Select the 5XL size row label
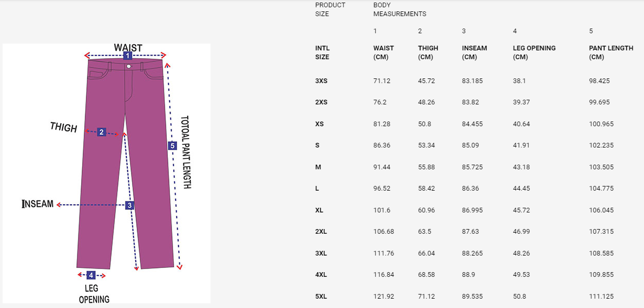This screenshot has width=644, height=308. [321, 297]
